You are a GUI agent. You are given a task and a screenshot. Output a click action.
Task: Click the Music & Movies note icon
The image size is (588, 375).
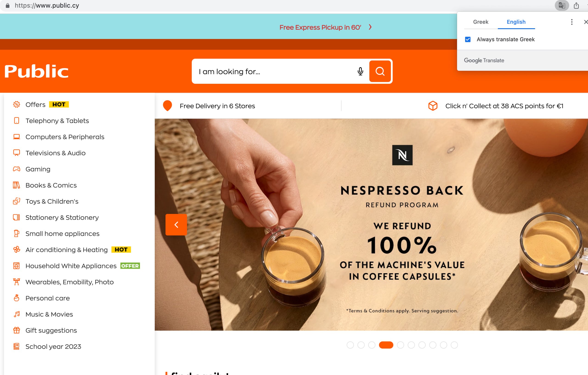(17, 314)
